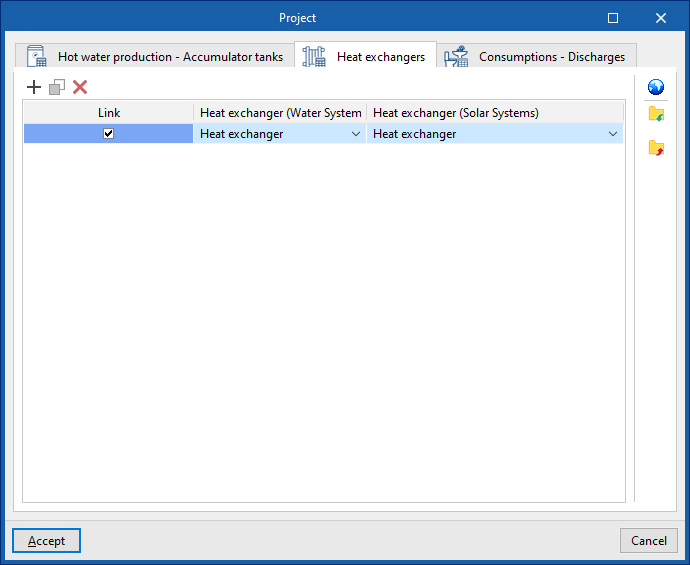Duplicate the selected link row
This screenshot has width=690, height=565.
(x=57, y=87)
